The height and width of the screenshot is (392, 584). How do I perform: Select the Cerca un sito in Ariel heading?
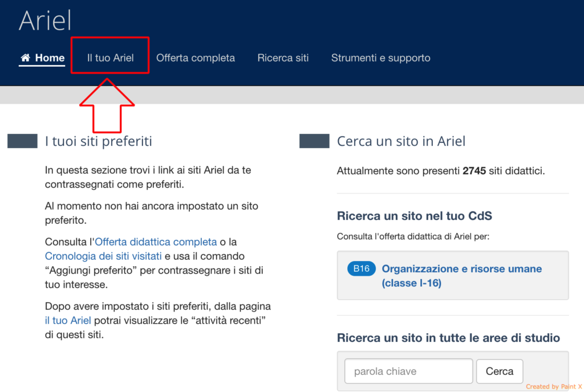click(x=401, y=141)
